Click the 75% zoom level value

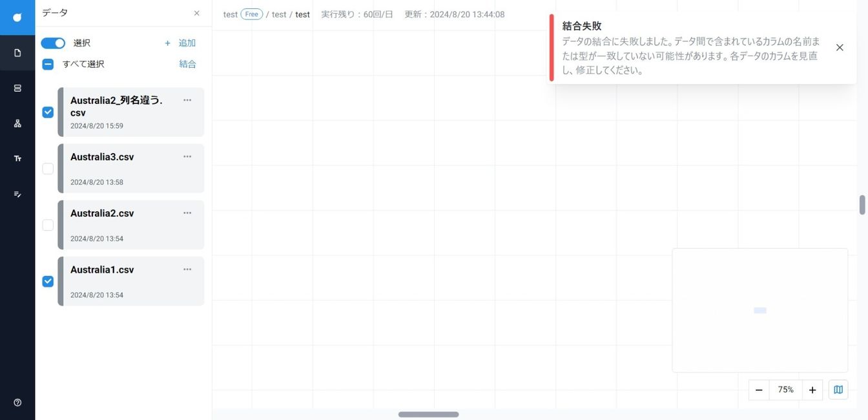click(x=786, y=390)
